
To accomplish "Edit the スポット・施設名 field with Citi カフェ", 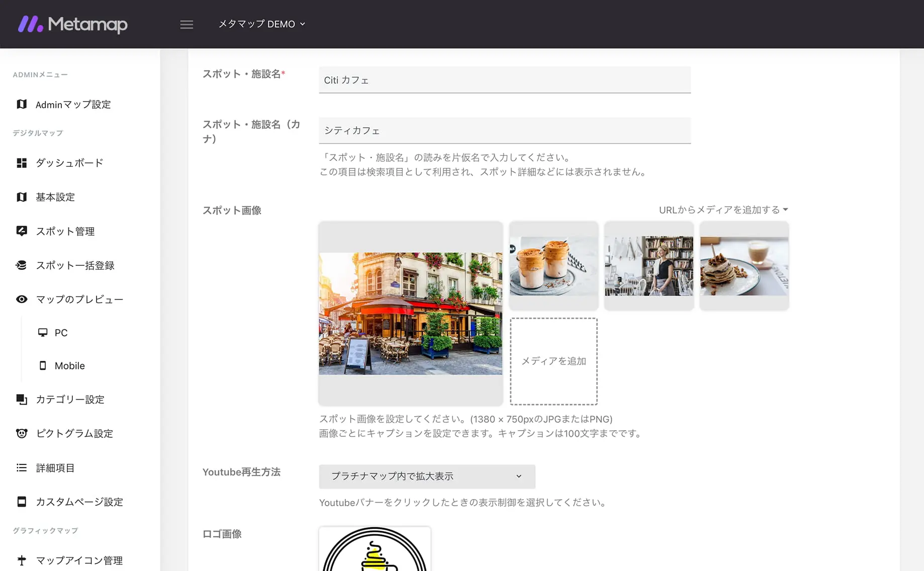I will tap(505, 80).
